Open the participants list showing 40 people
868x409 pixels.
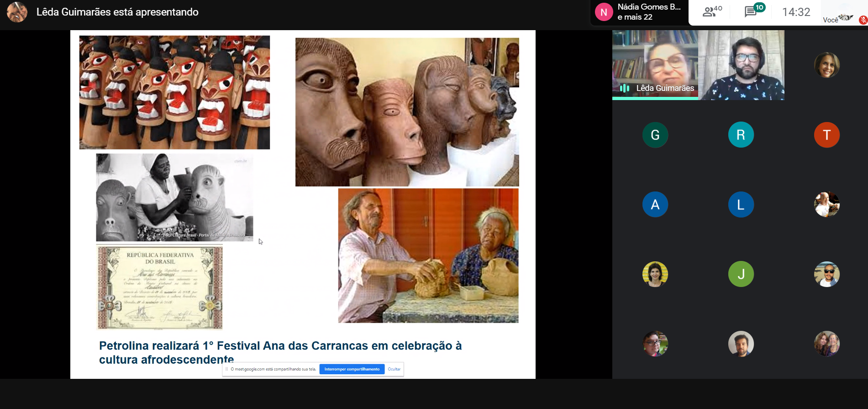pyautogui.click(x=711, y=12)
